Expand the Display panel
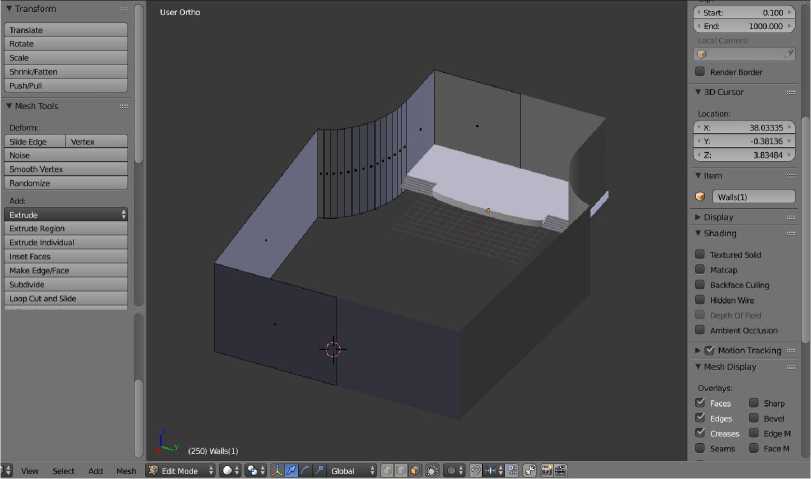811x479 pixels. click(x=718, y=217)
